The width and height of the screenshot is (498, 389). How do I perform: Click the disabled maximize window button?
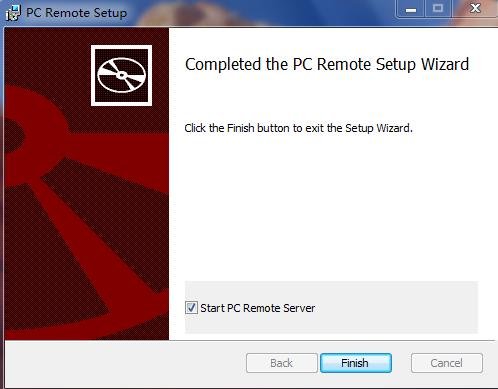point(438,9)
